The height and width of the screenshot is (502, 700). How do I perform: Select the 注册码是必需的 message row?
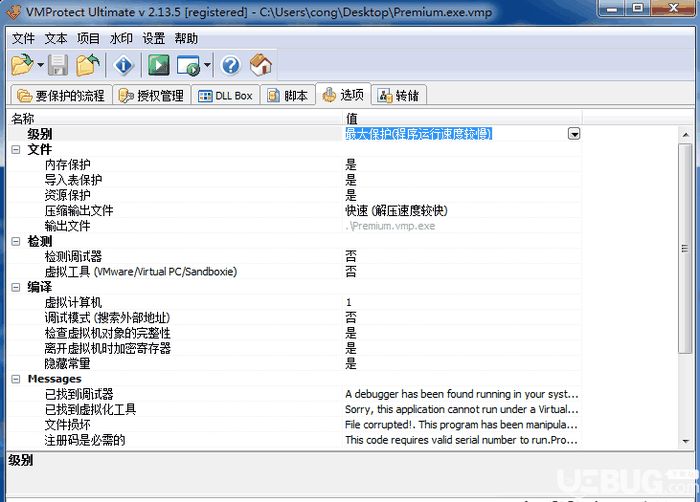pos(295,440)
